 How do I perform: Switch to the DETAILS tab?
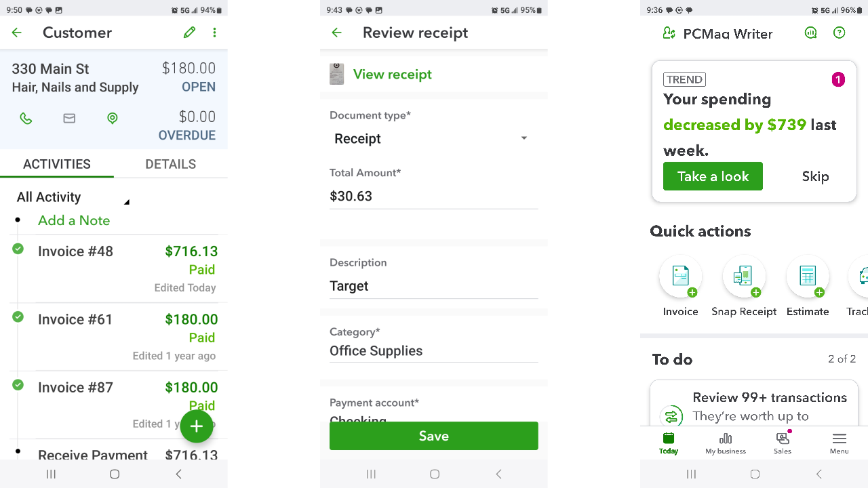point(170,163)
